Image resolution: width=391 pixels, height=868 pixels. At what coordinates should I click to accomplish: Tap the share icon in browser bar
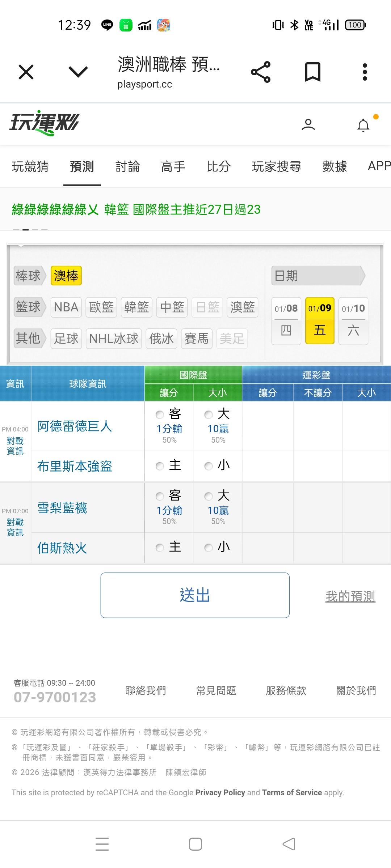pos(261,72)
